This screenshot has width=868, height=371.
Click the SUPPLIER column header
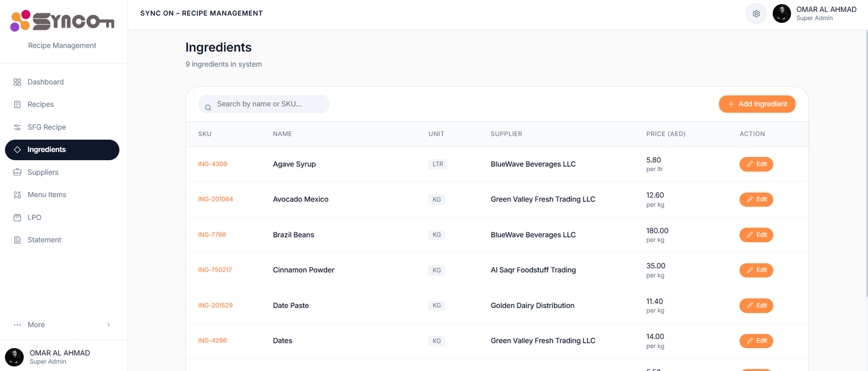[x=507, y=134]
